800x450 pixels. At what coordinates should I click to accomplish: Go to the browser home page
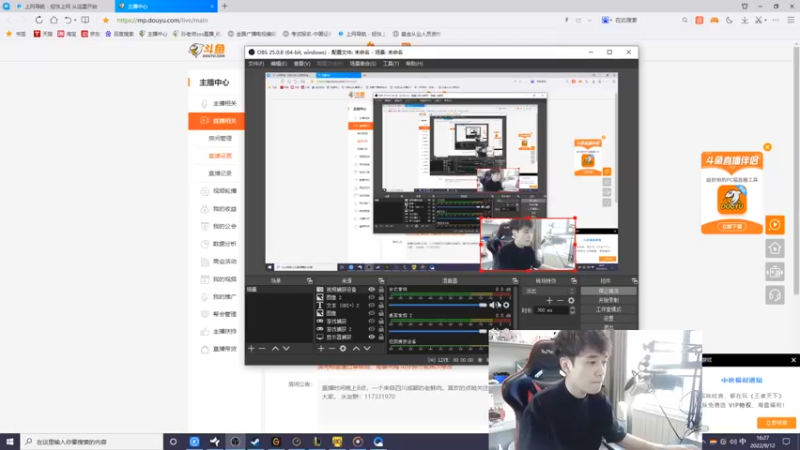click(x=54, y=20)
